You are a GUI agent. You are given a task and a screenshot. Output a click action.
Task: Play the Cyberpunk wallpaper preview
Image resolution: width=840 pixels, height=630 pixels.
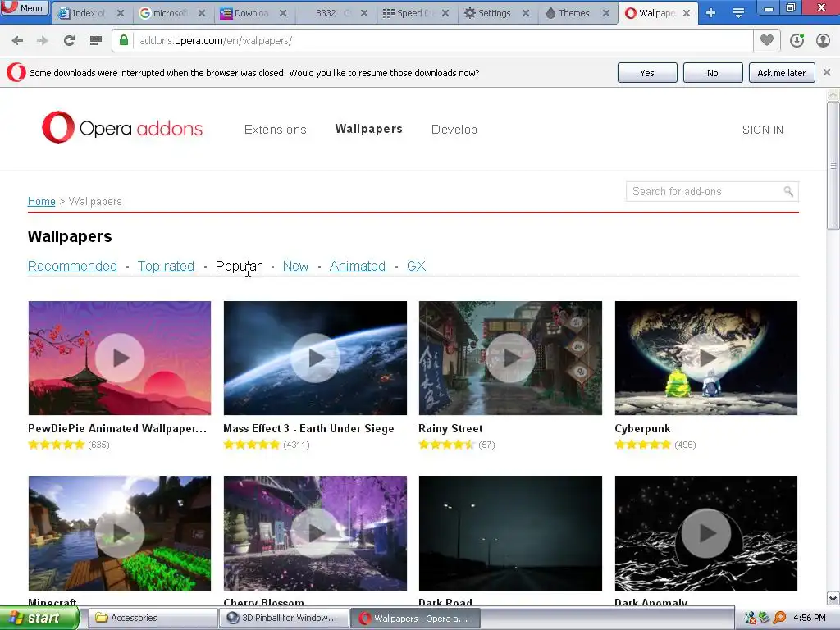(706, 358)
